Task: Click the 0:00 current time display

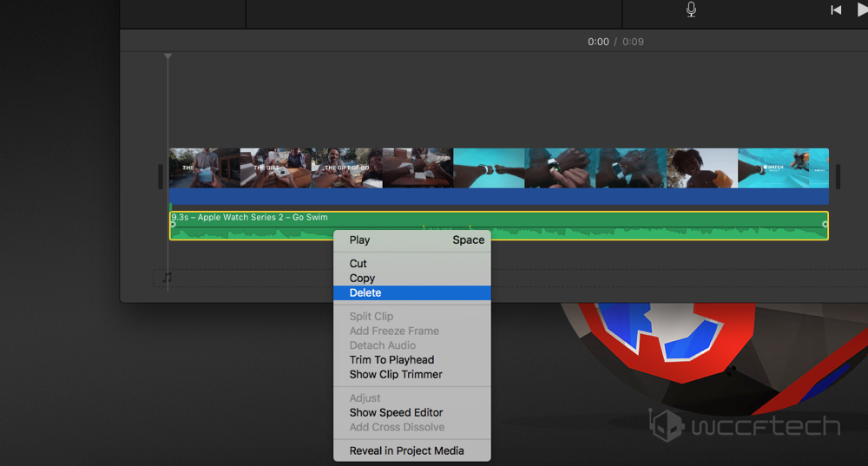Action: (598, 42)
